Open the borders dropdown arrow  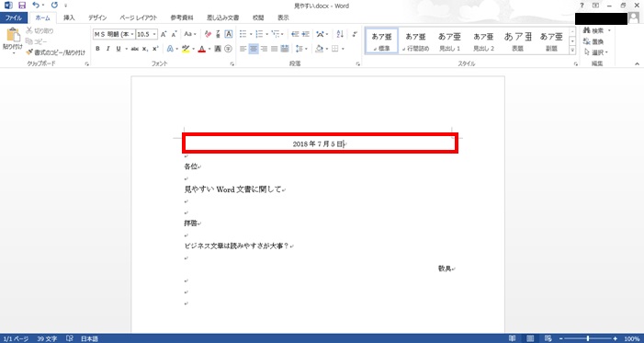pos(343,49)
